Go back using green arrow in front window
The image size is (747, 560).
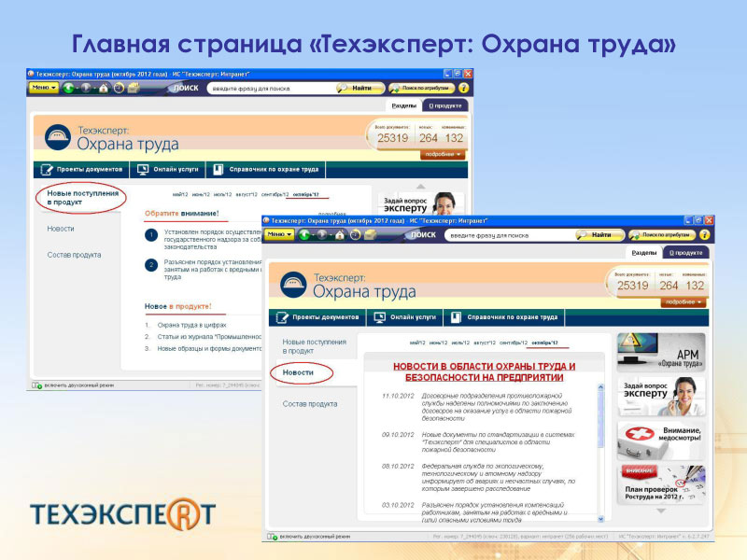(x=304, y=235)
